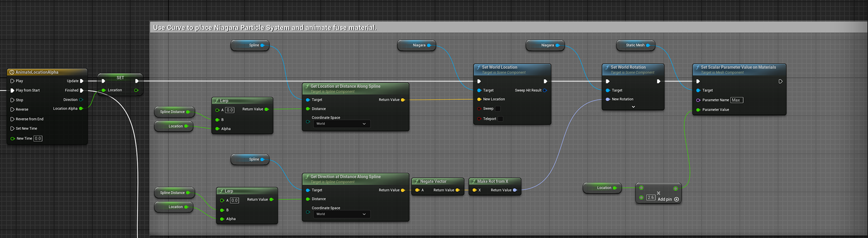Click the Make Rot from X input X pin
868x238 pixels.
[x=474, y=190]
